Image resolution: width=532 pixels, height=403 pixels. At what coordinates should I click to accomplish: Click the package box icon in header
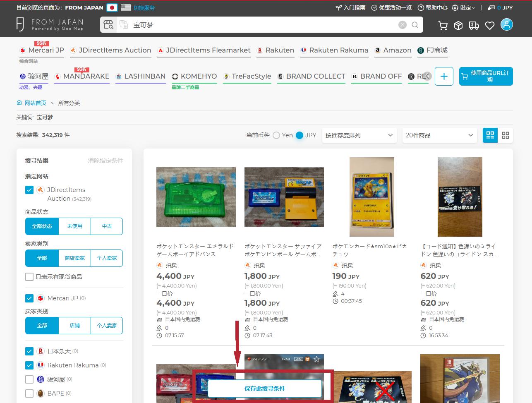(x=458, y=26)
